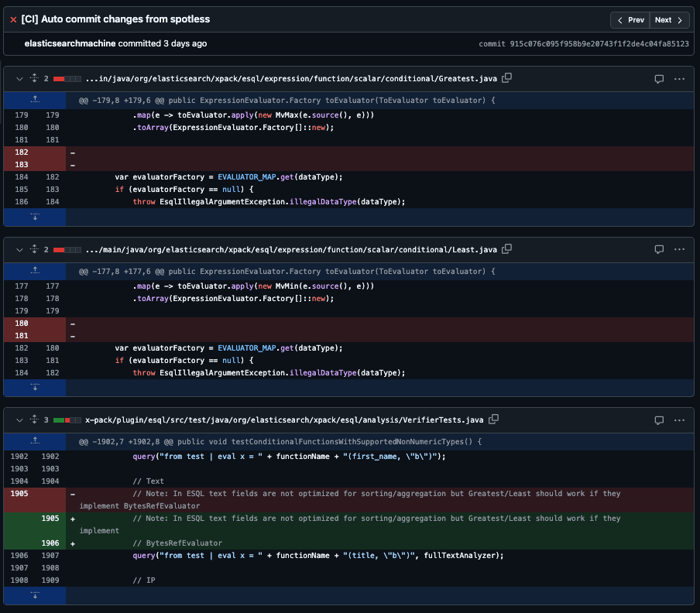Viewport: 700px width, 613px height.
Task: Open the Least.java file path link
Action: pyautogui.click(x=291, y=249)
